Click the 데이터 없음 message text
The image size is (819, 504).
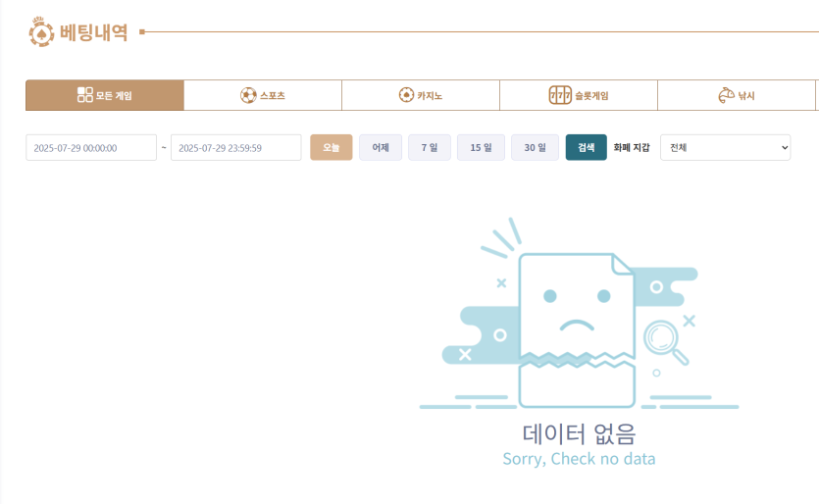[579, 432]
